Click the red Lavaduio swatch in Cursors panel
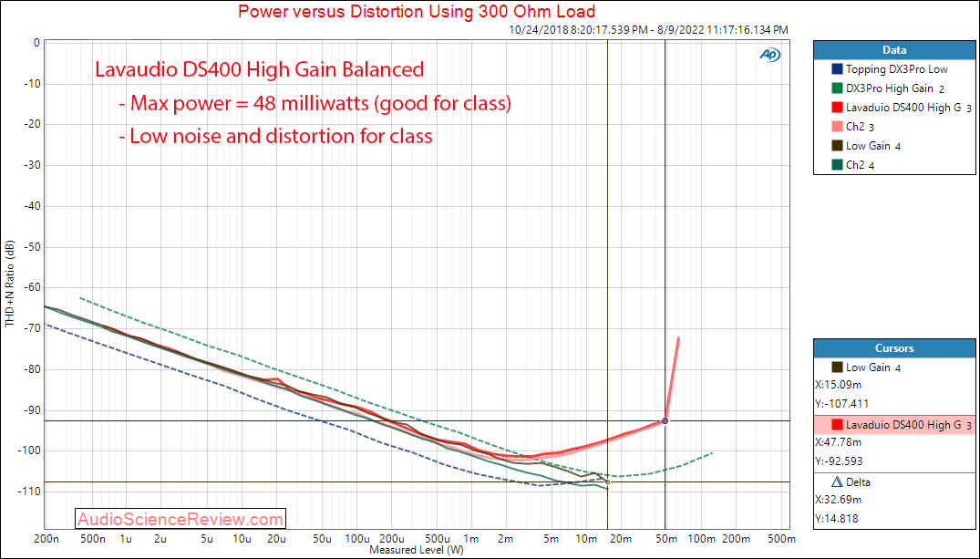 pos(838,425)
